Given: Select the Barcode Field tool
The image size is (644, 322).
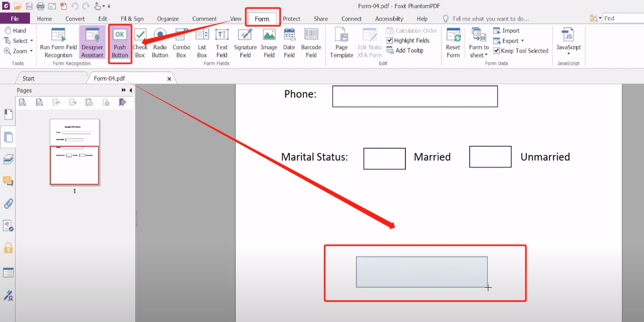Looking at the screenshot, I should (311, 43).
